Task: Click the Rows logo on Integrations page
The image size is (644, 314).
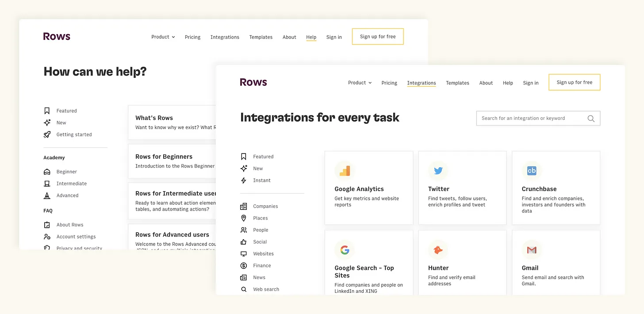Action: point(253,82)
